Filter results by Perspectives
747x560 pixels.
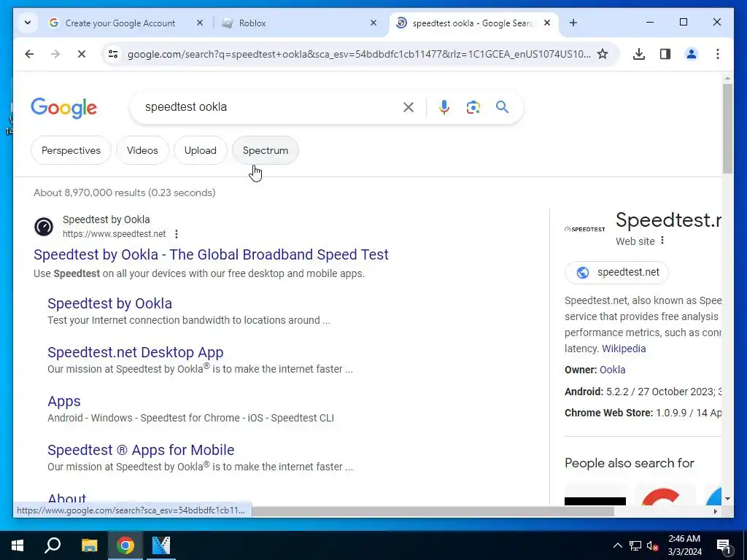click(71, 150)
